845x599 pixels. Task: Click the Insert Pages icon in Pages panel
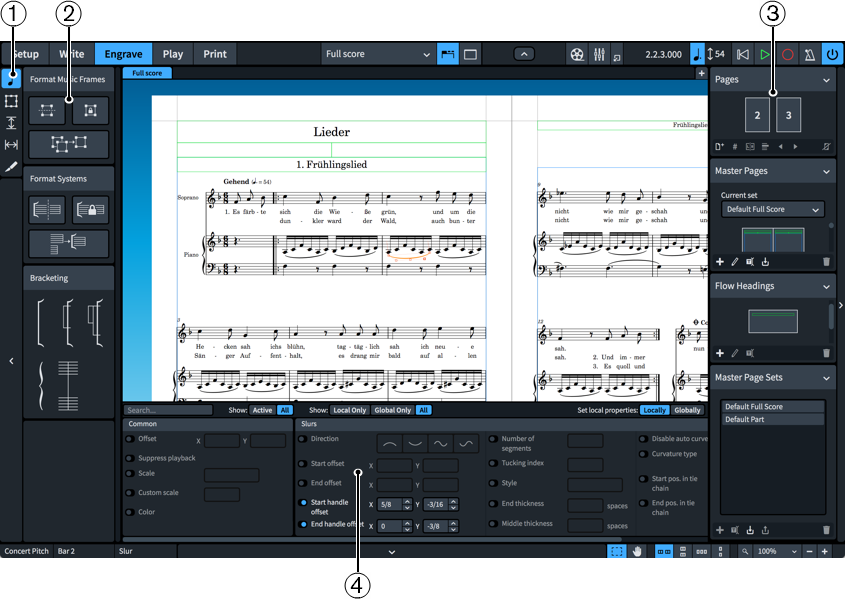coord(719,147)
